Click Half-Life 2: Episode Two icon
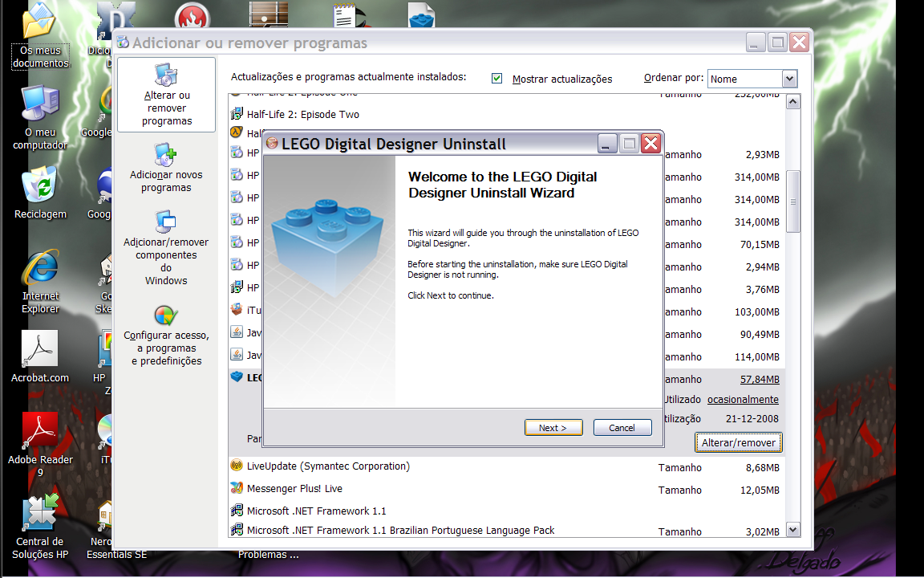924x578 pixels. [x=237, y=114]
